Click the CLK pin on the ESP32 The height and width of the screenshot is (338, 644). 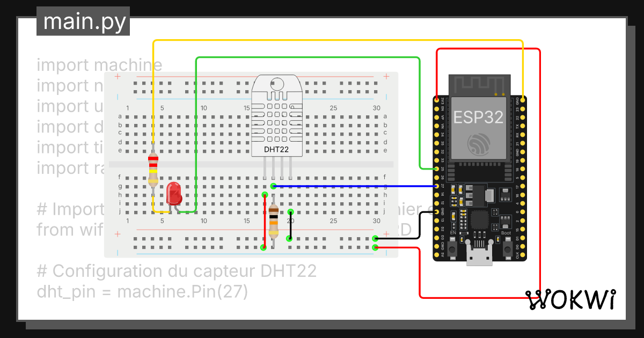[523, 254]
